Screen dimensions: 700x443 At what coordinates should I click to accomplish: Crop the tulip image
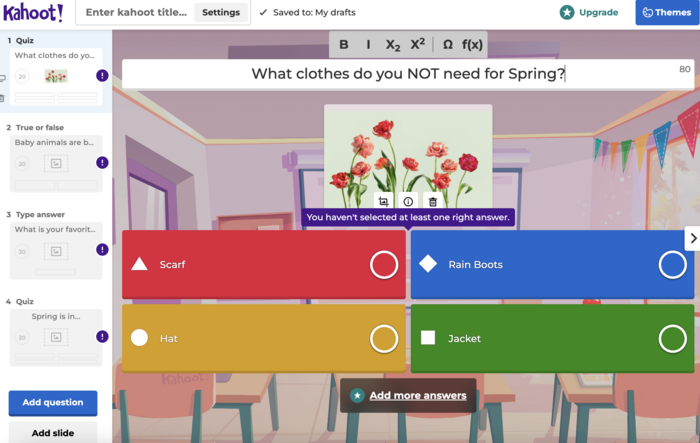(x=383, y=202)
